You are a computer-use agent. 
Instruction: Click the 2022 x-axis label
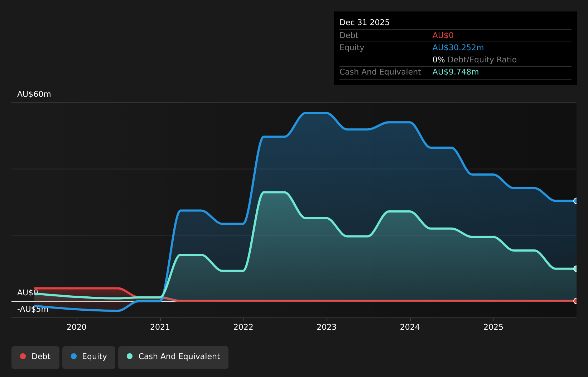[244, 327]
